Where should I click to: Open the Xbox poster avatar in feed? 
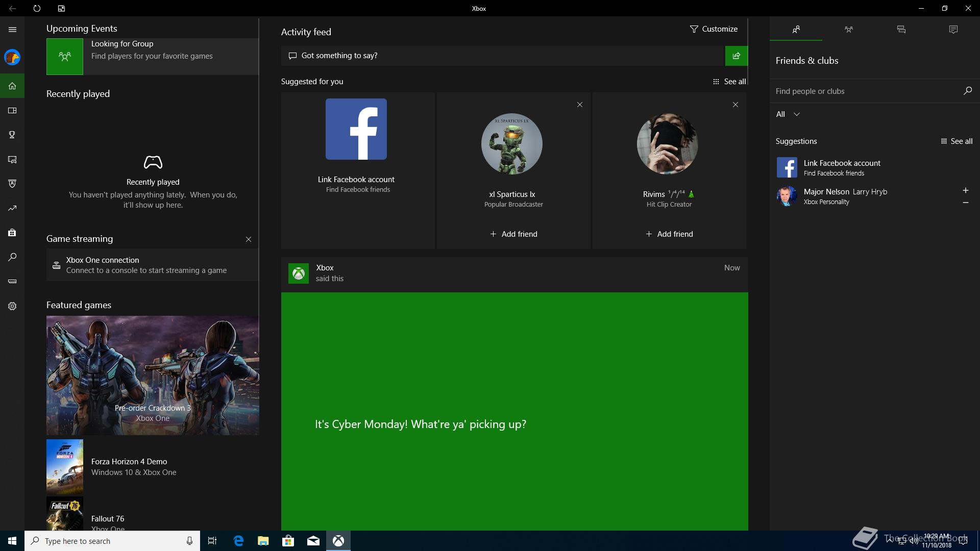(x=299, y=273)
